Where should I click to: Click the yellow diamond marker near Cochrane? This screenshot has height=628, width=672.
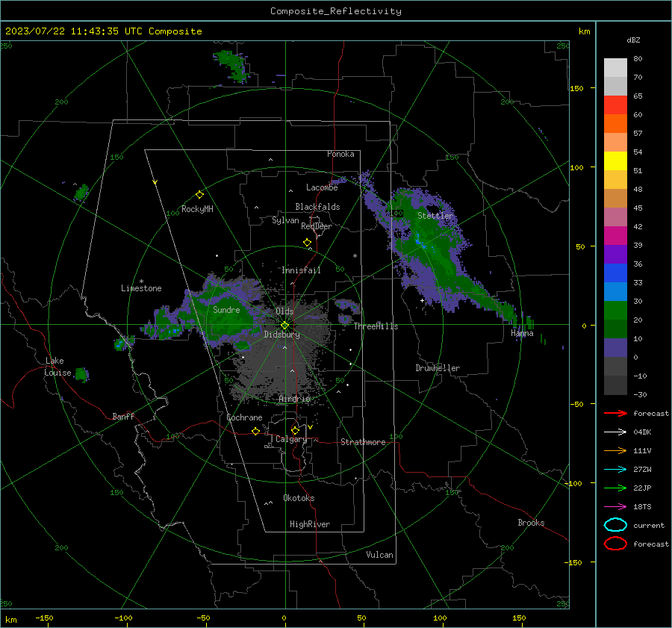coord(256,431)
